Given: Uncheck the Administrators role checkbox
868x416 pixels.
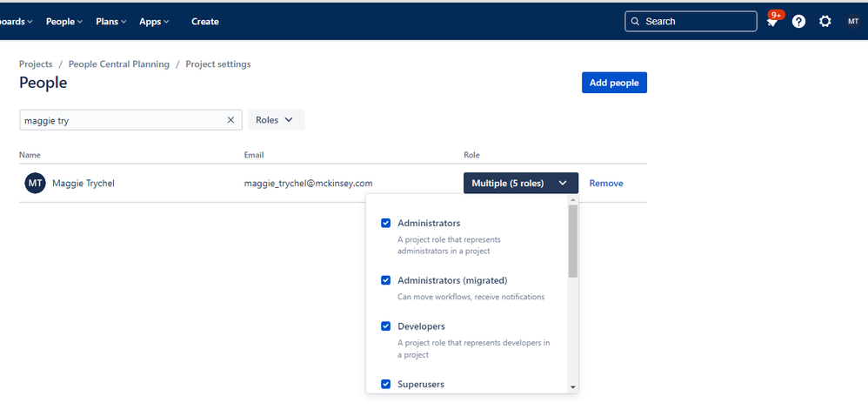Looking at the screenshot, I should (386, 224).
